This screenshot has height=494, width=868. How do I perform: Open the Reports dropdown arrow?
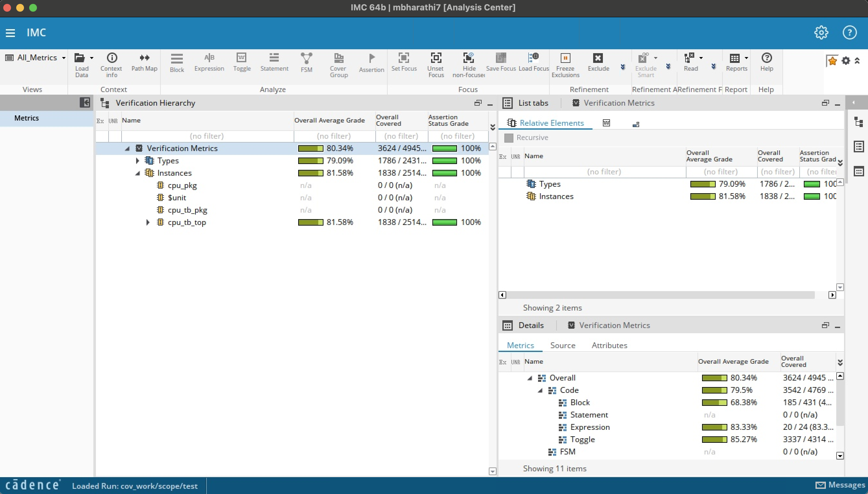coord(746,58)
